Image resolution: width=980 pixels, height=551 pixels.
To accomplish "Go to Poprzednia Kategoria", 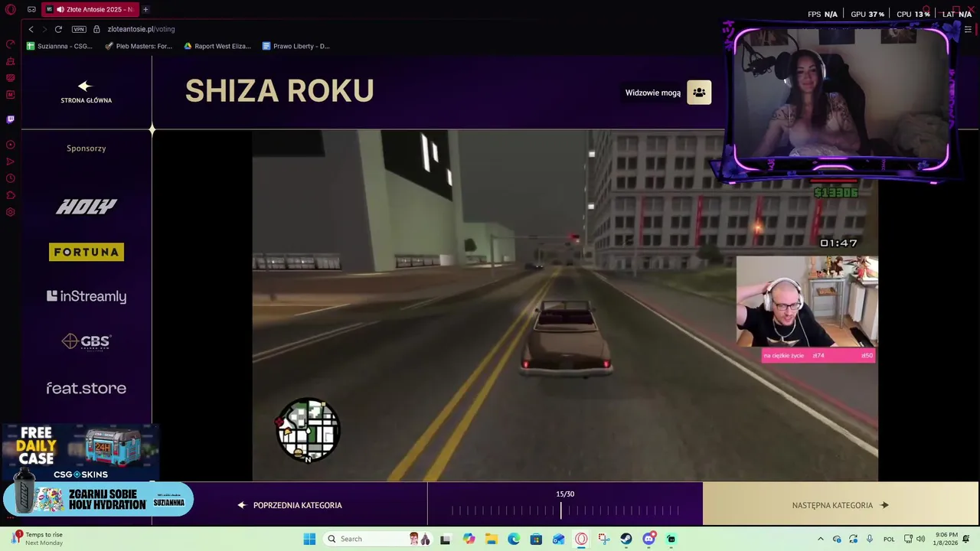I will point(290,505).
